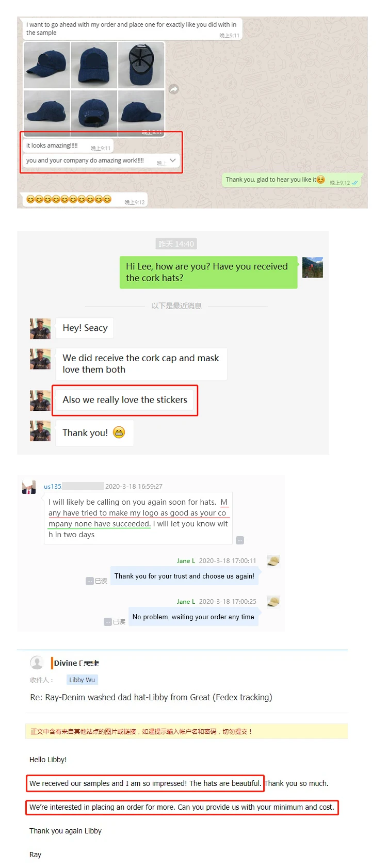Viewport: 387px width, 868px height.
Task: Click the options icon under customer message
Action: (240, 540)
